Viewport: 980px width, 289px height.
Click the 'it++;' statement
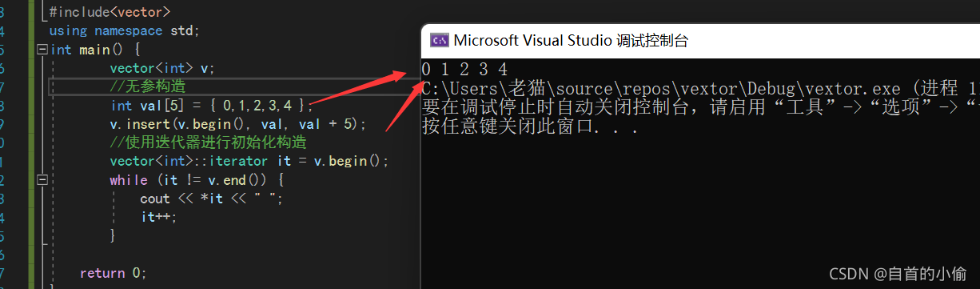point(158,217)
